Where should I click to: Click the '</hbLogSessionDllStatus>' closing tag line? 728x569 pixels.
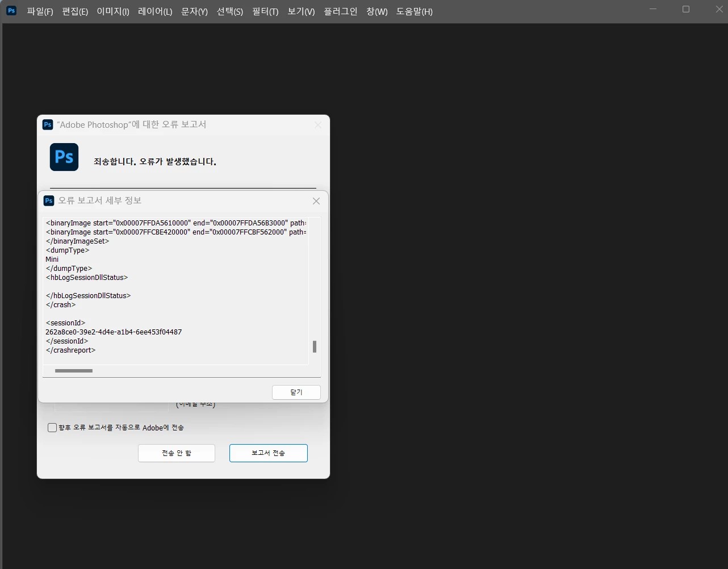(x=88, y=296)
